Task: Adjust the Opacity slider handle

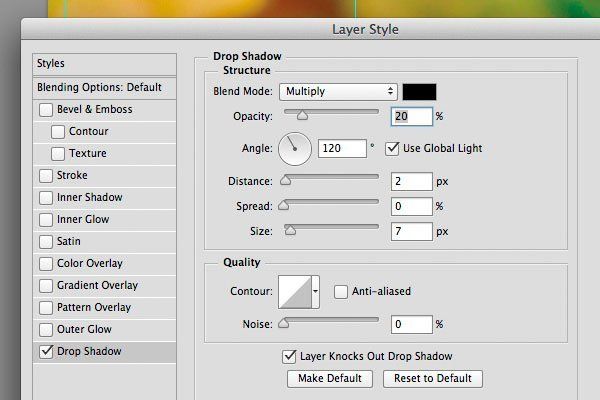Action: [302, 115]
